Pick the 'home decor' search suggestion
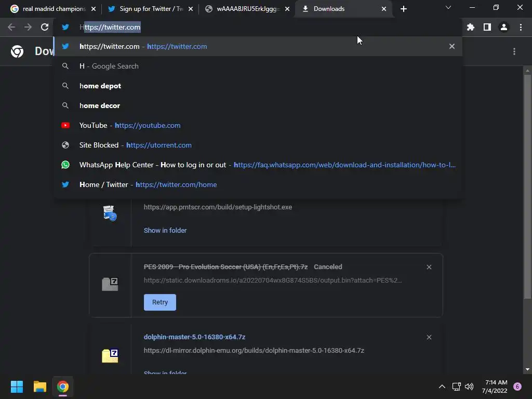The height and width of the screenshot is (399, 532). (x=258, y=105)
